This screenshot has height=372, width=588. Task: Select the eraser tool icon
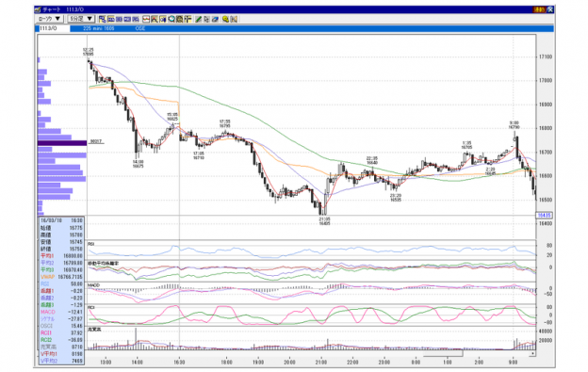[x=215, y=19]
